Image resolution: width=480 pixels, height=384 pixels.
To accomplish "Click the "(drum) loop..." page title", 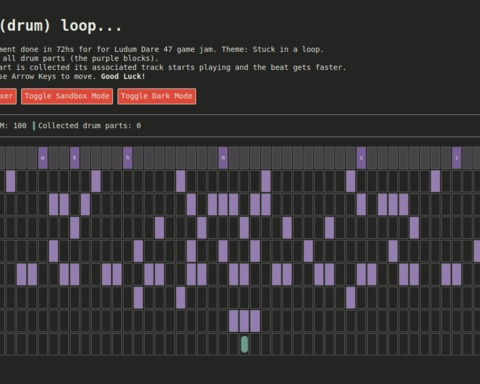I will 61,26.
